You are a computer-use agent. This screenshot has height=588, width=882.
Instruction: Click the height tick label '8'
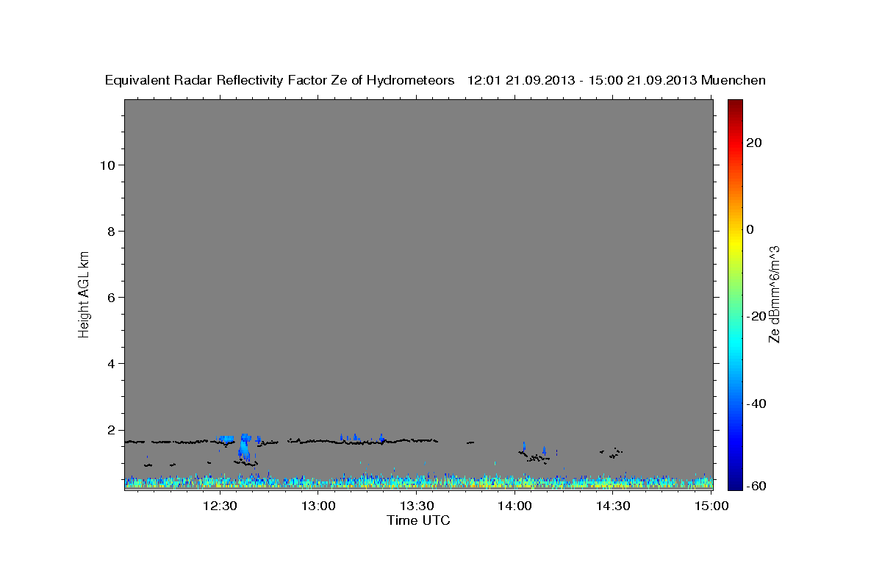111,231
